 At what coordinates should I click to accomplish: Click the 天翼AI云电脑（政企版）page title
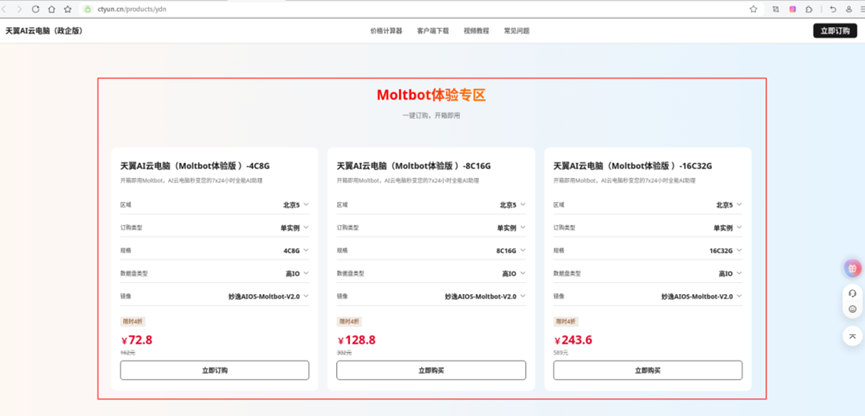[x=44, y=31]
